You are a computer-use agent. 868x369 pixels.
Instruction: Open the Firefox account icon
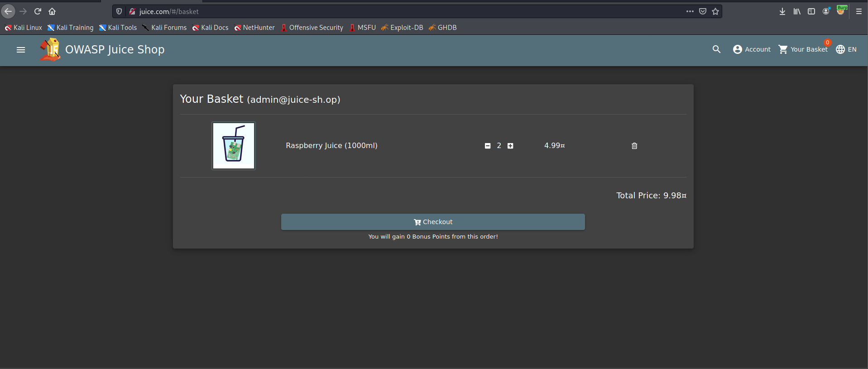point(826,11)
